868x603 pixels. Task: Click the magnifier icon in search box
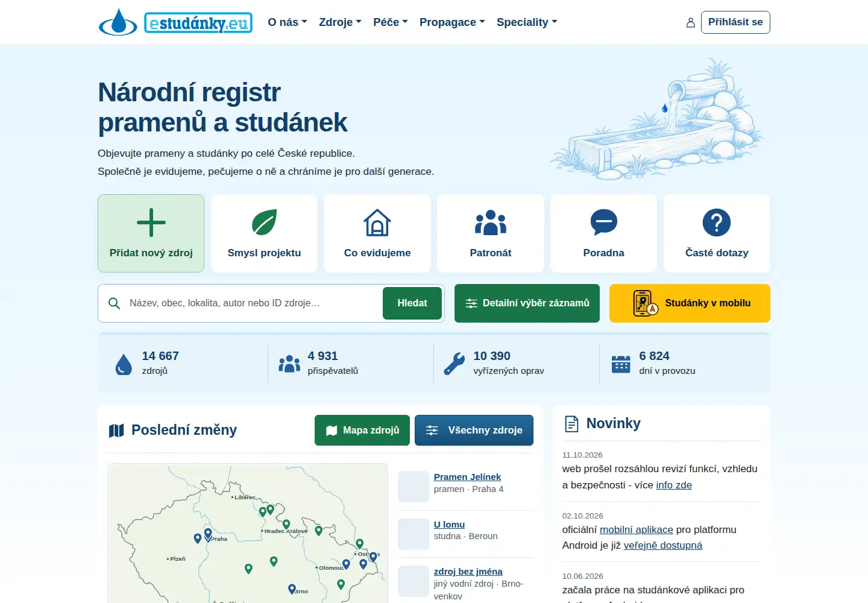tap(114, 303)
